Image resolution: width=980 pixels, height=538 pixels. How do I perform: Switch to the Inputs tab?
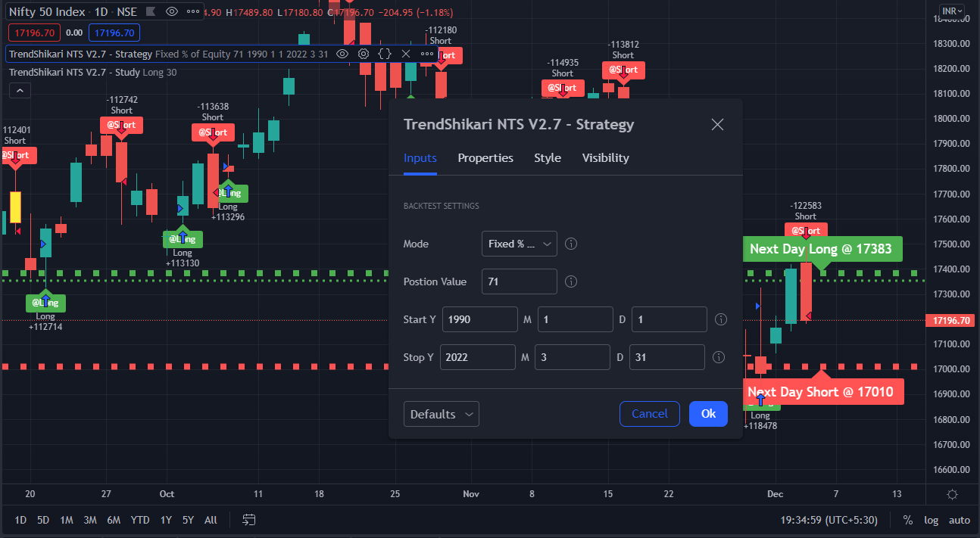click(420, 158)
